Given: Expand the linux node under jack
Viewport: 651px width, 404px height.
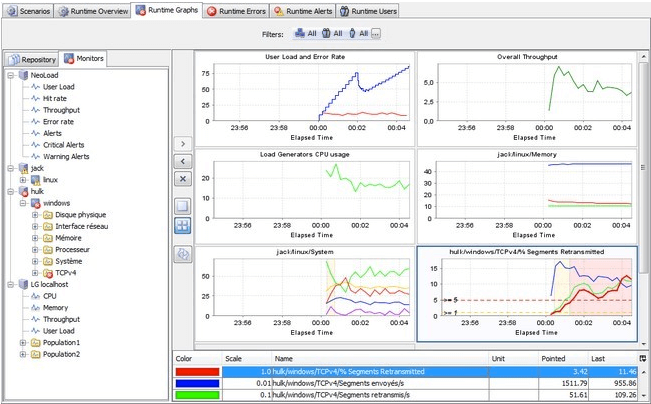Looking at the screenshot, I should (x=23, y=179).
